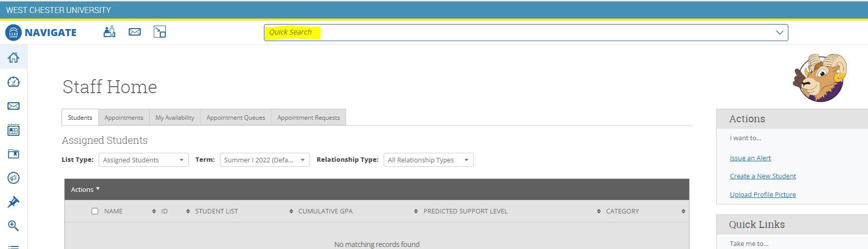The image size is (868, 249).
Task: Click the people icon next to Navigate logo
Action: [x=109, y=32]
